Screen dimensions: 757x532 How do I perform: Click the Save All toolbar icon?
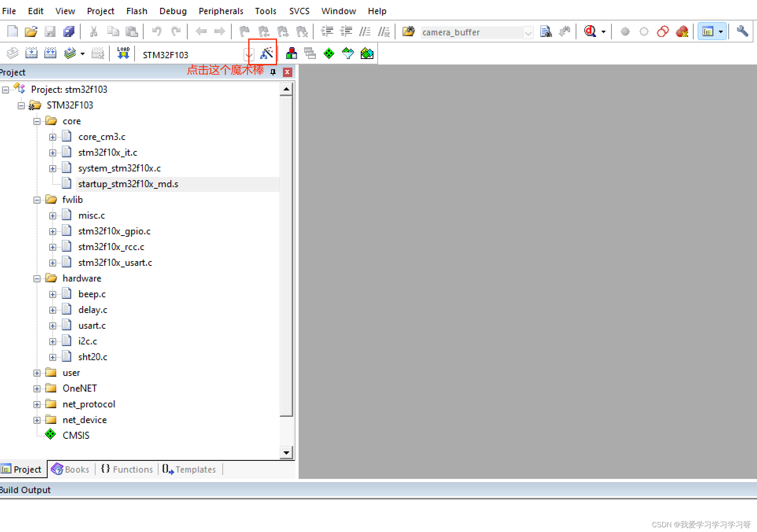[x=69, y=31]
